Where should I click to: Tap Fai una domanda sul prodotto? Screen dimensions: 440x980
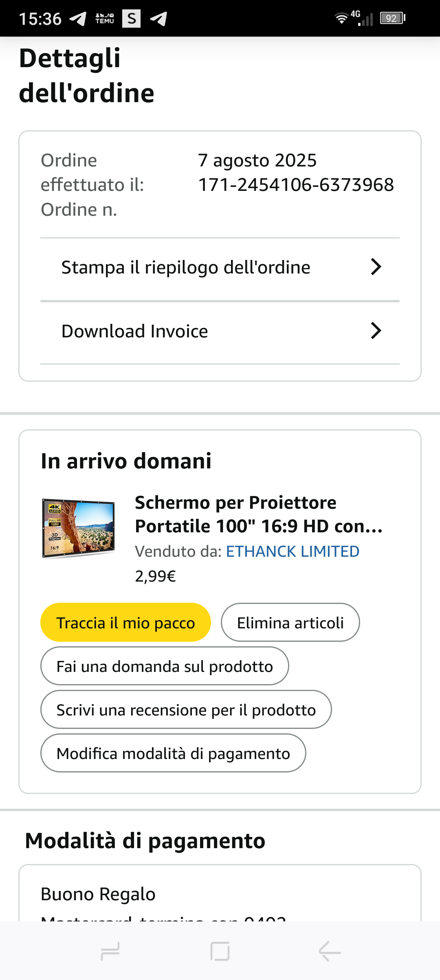tap(165, 666)
